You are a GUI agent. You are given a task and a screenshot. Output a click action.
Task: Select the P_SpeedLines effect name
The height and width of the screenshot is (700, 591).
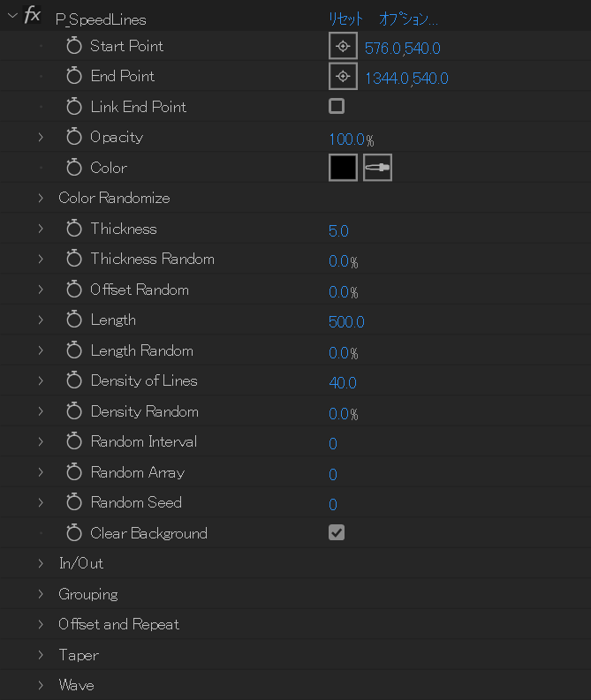tap(101, 19)
